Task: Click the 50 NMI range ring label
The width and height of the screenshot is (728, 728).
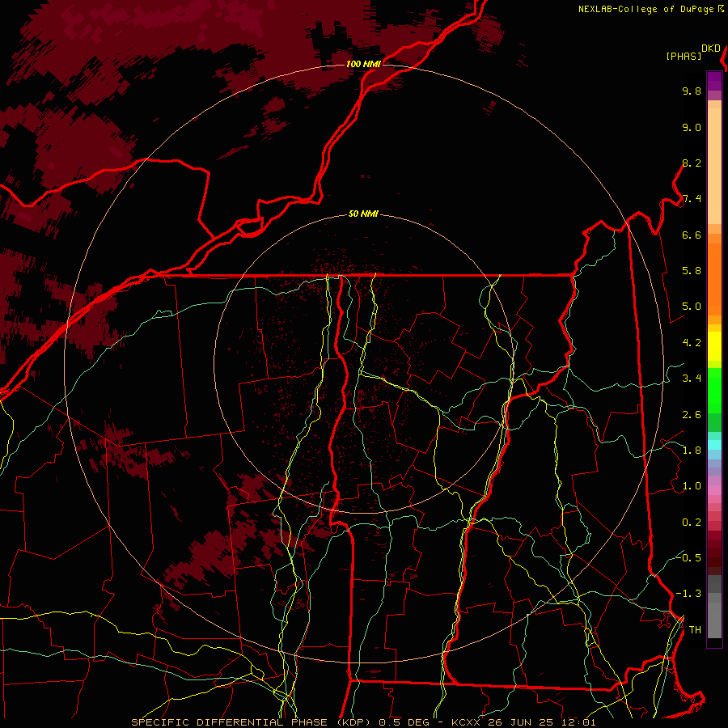Action: pyautogui.click(x=363, y=214)
